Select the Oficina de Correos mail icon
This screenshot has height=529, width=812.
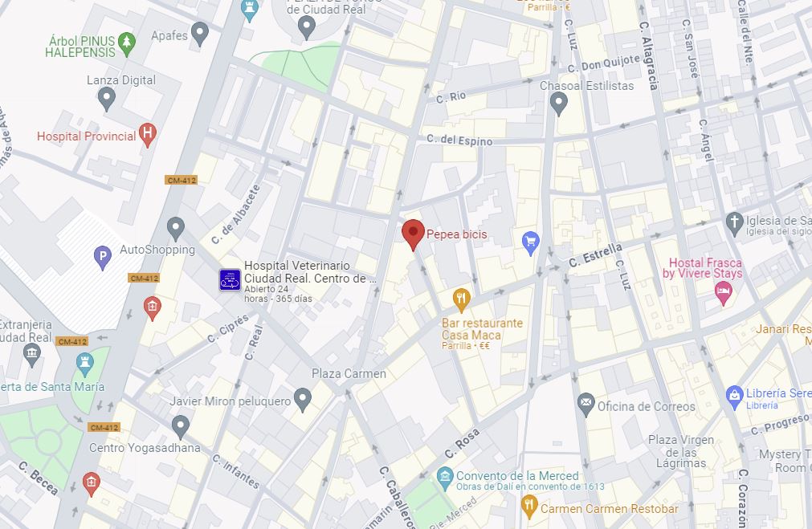coord(586,405)
